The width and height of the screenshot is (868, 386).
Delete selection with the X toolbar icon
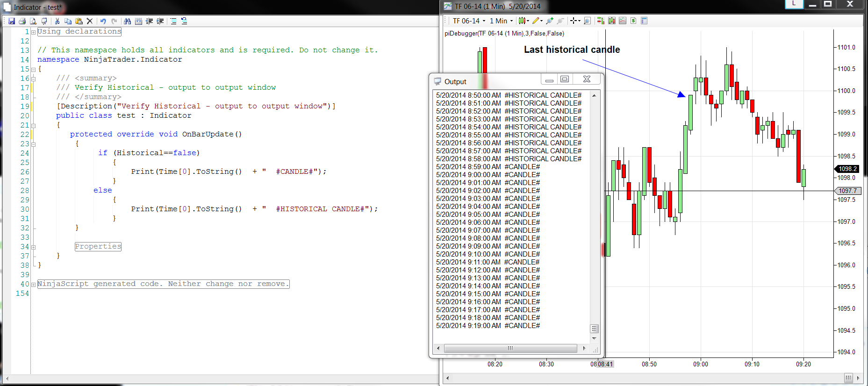click(x=90, y=21)
